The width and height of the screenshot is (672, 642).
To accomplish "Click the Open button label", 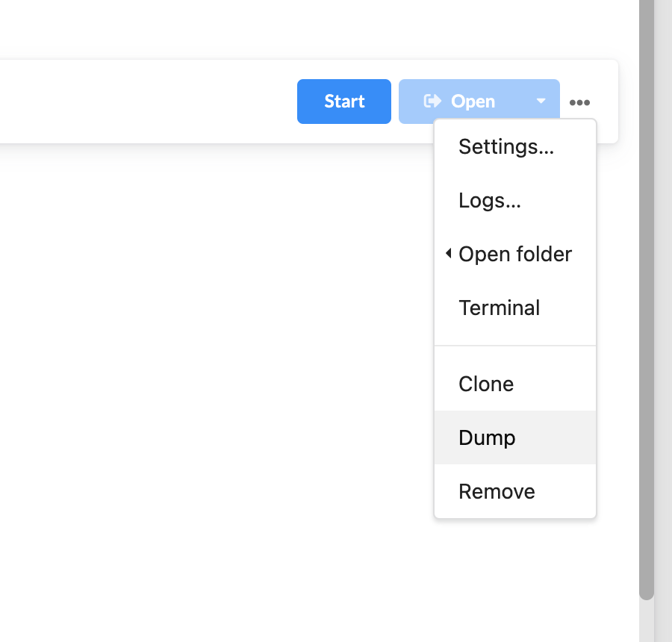I will (x=473, y=102).
